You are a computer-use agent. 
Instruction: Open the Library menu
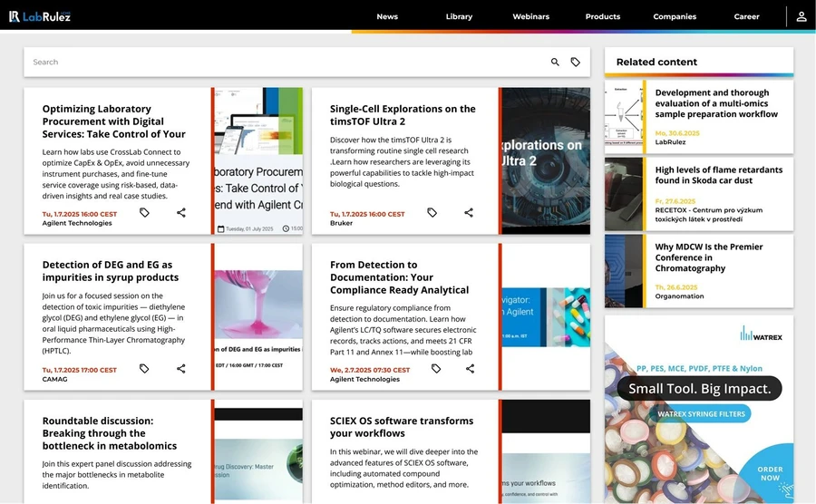tap(459, 16)
